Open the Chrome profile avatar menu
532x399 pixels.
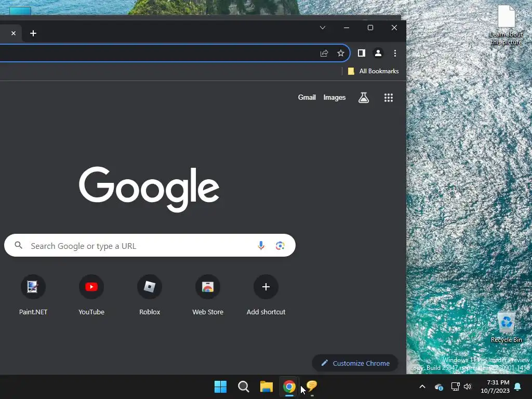click(378, 53)
